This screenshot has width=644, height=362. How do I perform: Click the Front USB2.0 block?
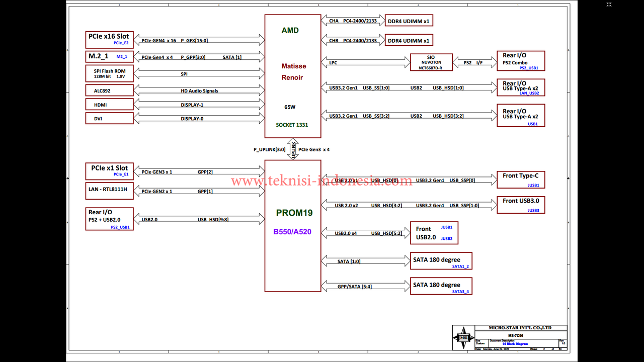point(434,233)
